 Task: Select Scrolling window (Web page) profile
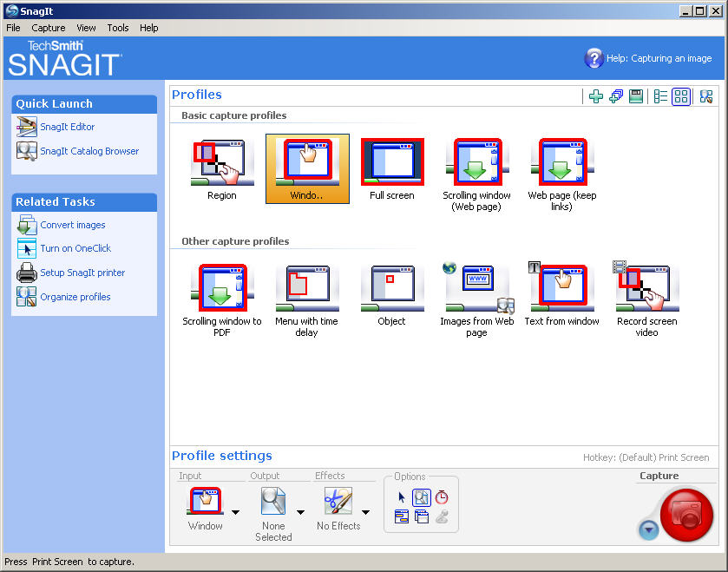pos(477,175)
